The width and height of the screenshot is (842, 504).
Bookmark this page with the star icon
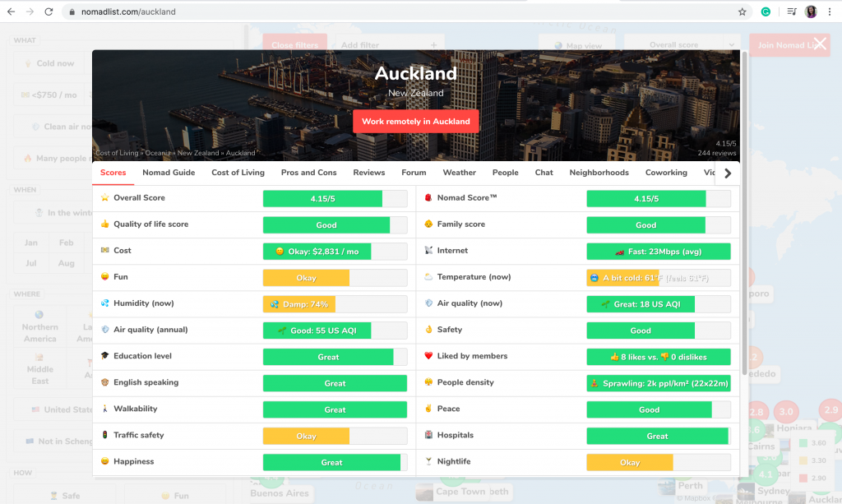pyautogui.click(x=742, y=12)
